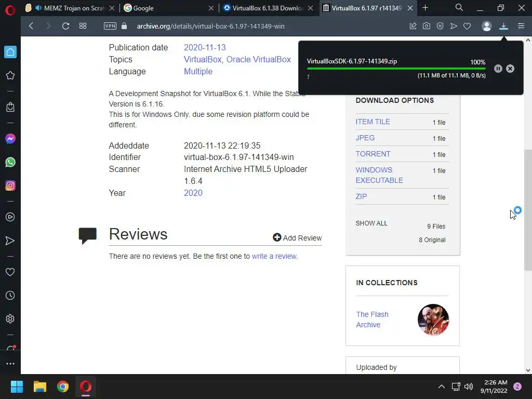Open Easy Setup menu icon

(x=521, y=26)
